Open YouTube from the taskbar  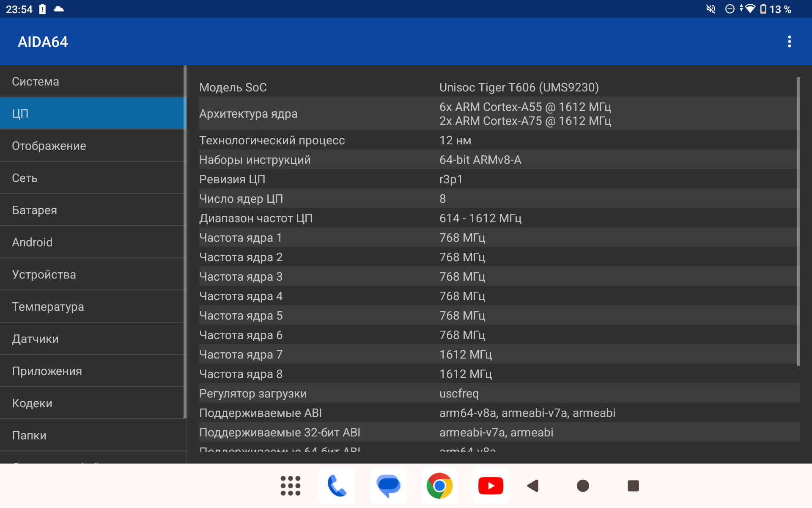click(x=491, y=486)
